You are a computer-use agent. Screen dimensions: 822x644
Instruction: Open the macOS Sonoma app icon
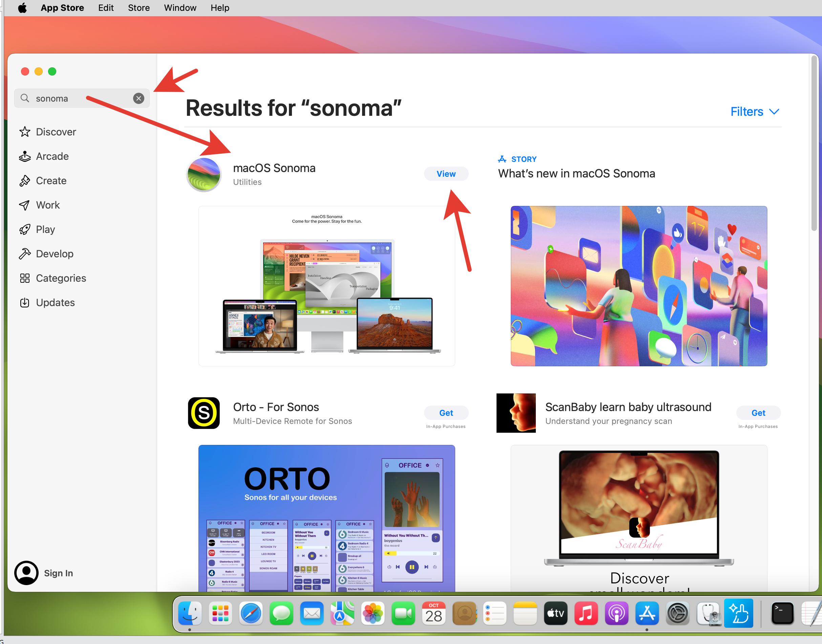pyautogui.click(x=204, y=175)
